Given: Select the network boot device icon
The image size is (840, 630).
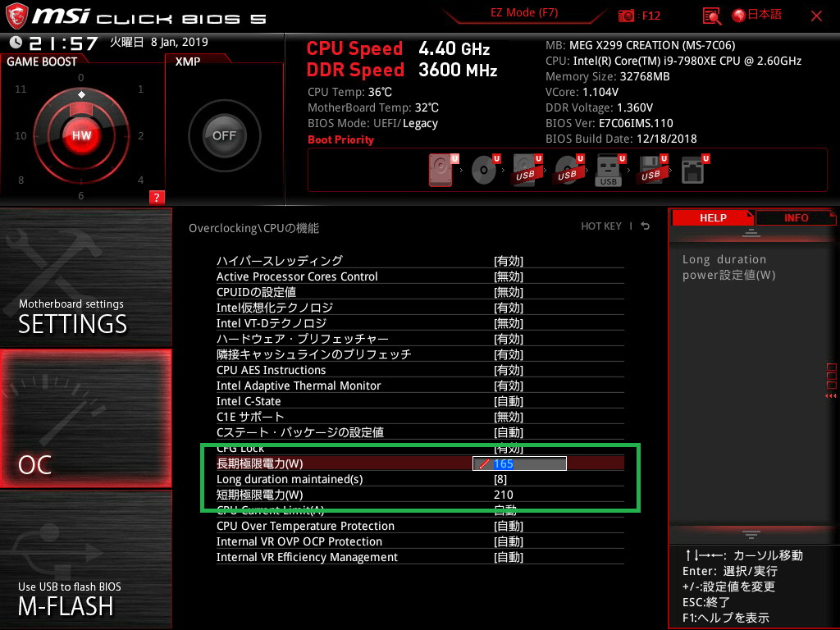Looking at the screenshot, I should pyautogui.click(x=694, y=170).
